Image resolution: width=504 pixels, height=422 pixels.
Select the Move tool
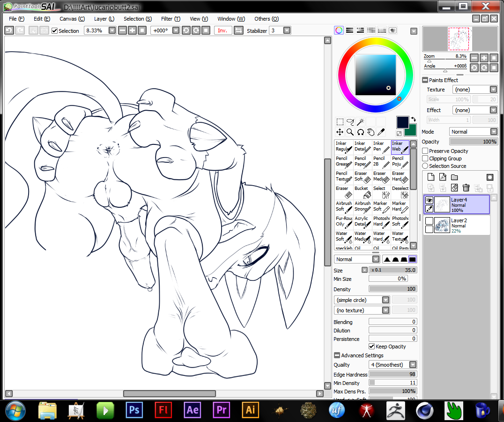click(x=340, y=132)
